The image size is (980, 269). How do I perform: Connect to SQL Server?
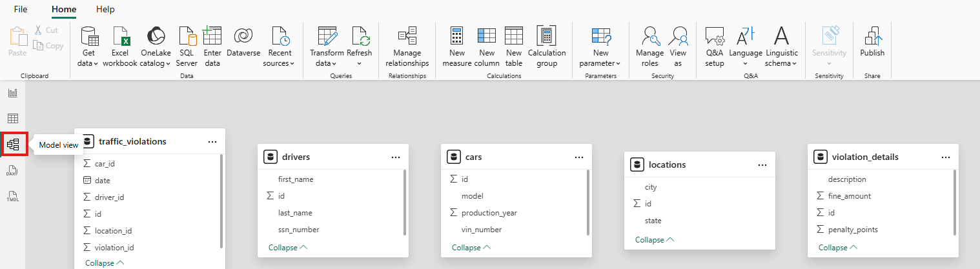point(187,47)
